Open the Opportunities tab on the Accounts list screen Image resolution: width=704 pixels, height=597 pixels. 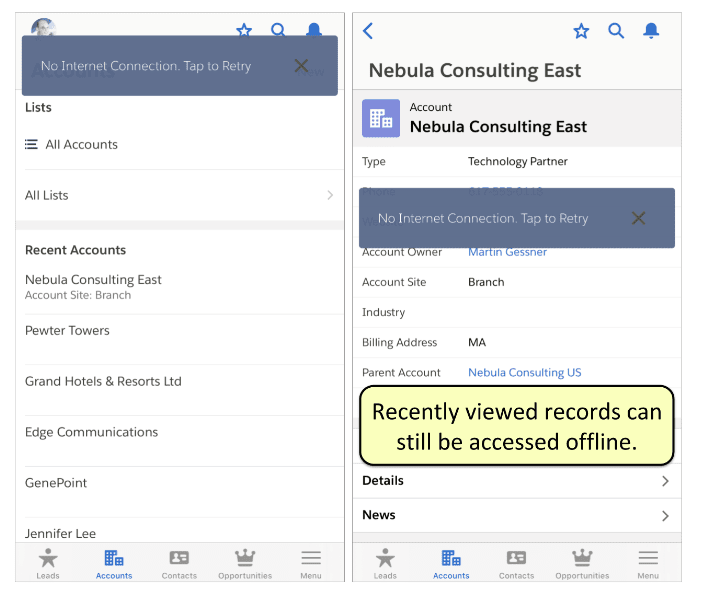click(245, 563)
